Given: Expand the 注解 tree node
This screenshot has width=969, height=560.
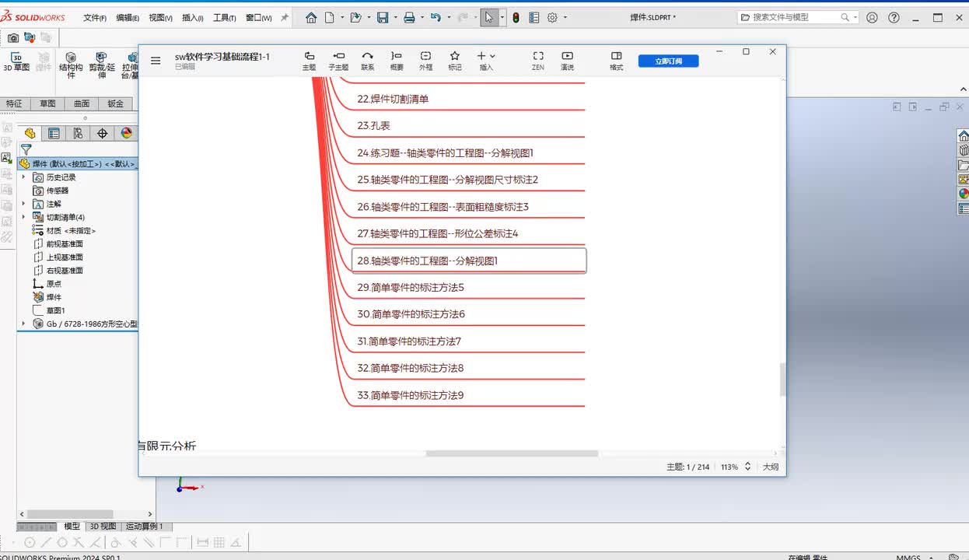Looking at the screenshot, I should pyautogui.click(x=23, y=204).
